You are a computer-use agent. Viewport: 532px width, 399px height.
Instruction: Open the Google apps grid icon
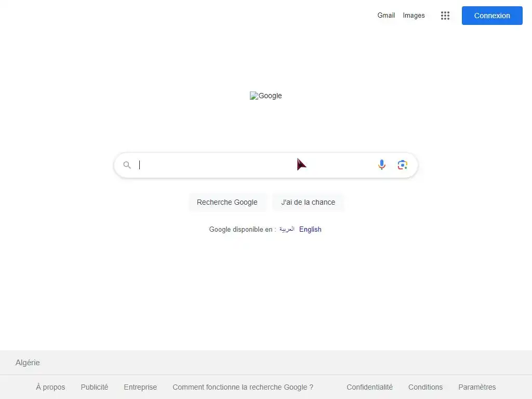coord(445,16)
